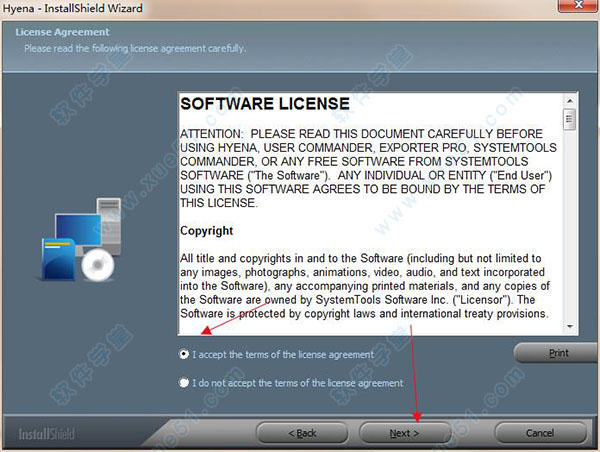Click the InstallShield logo
Screen dimensions: 600x452
[x=46, y=434]
